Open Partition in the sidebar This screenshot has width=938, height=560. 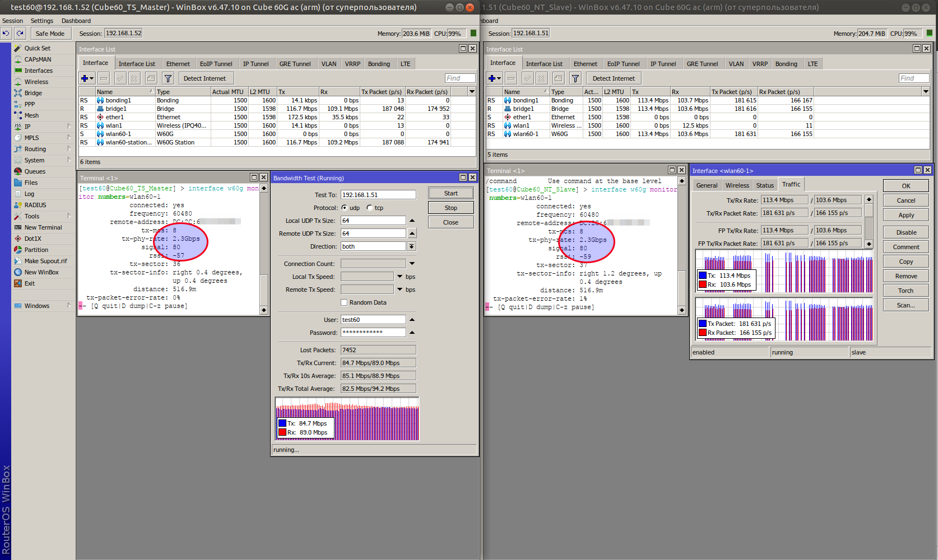tap(36, 250)
